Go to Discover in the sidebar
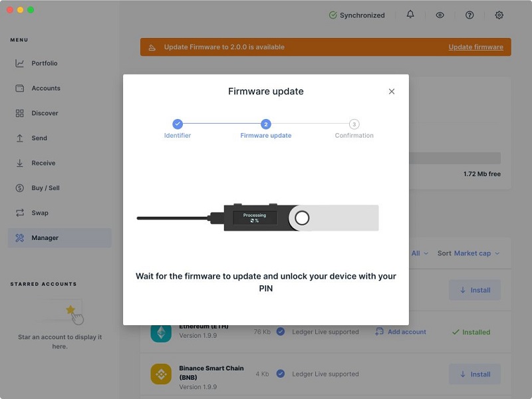The height and width of the screenshot is (399, 532). coord(59,113)
